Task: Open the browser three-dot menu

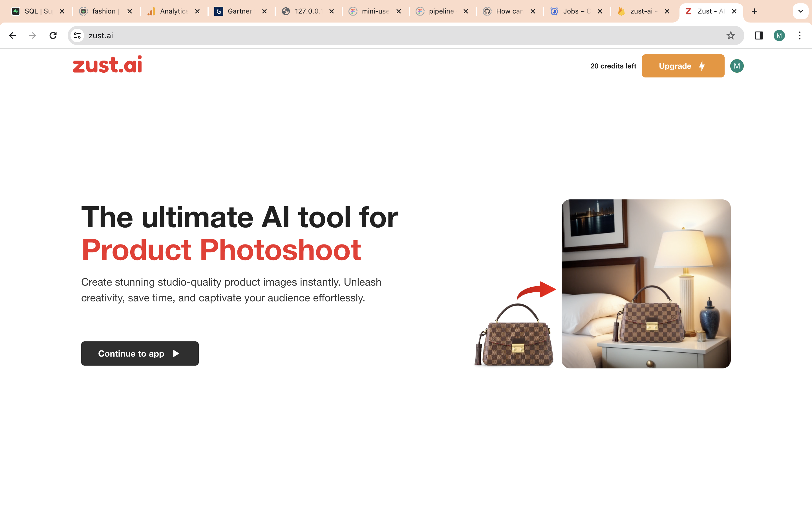Action: tap(800, 35)
